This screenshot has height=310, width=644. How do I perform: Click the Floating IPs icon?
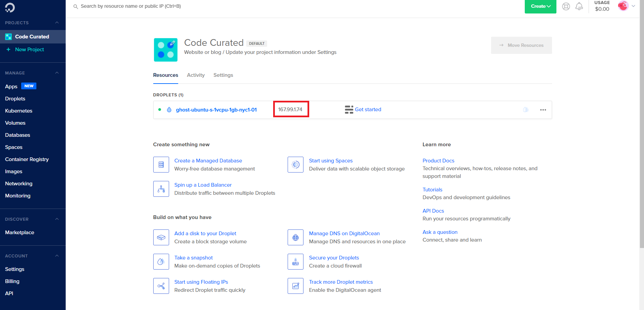[161, 286]
